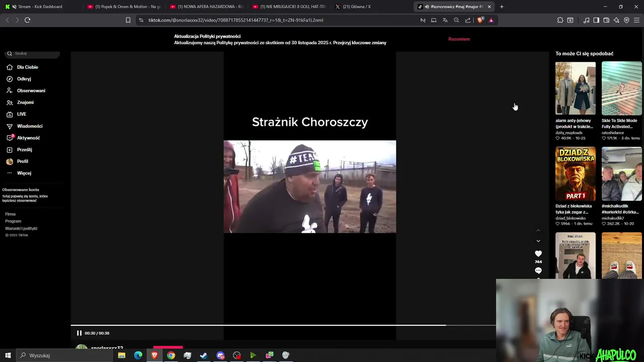Open Discord from the taskbar

click(x=220, y=355)
